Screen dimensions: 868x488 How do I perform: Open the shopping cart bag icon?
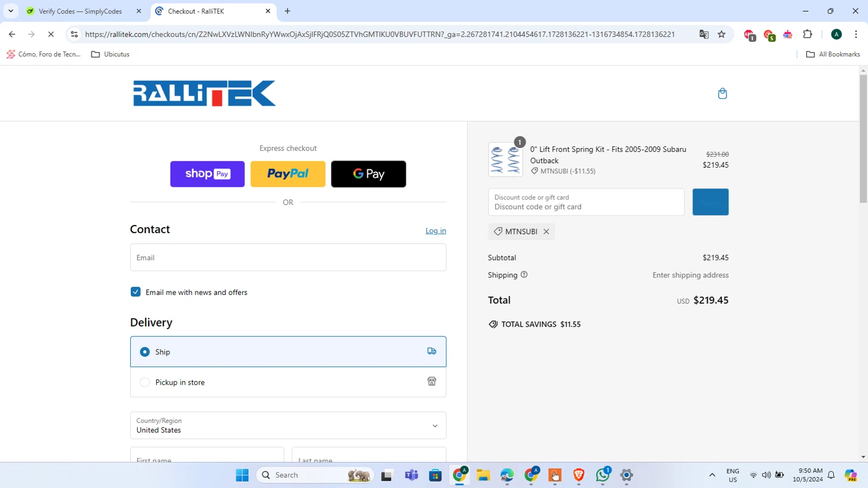[x=722, y=94]
